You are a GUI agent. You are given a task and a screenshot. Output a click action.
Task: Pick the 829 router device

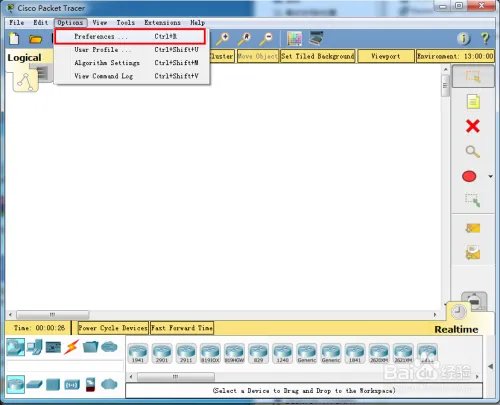[258, 353]
